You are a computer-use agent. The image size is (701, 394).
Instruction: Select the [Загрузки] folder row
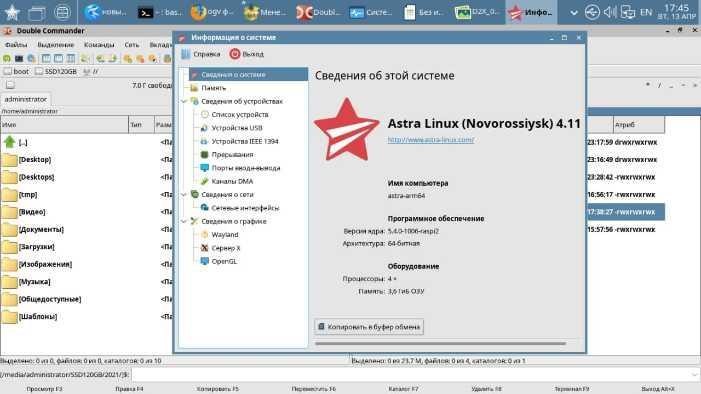[86, 247]
